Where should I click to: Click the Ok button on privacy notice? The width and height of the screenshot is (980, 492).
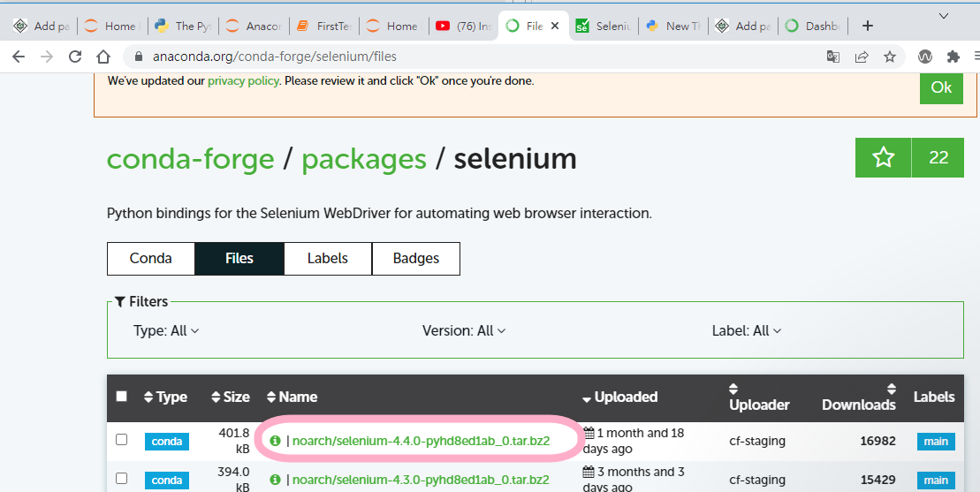pyautogui.click(x=941, y=87)
